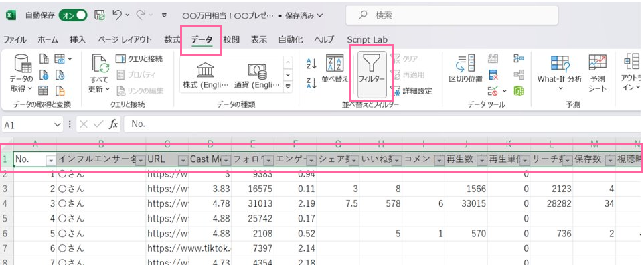Click the 検索 search box
This screenshot has width=644, height=265.
452,15
